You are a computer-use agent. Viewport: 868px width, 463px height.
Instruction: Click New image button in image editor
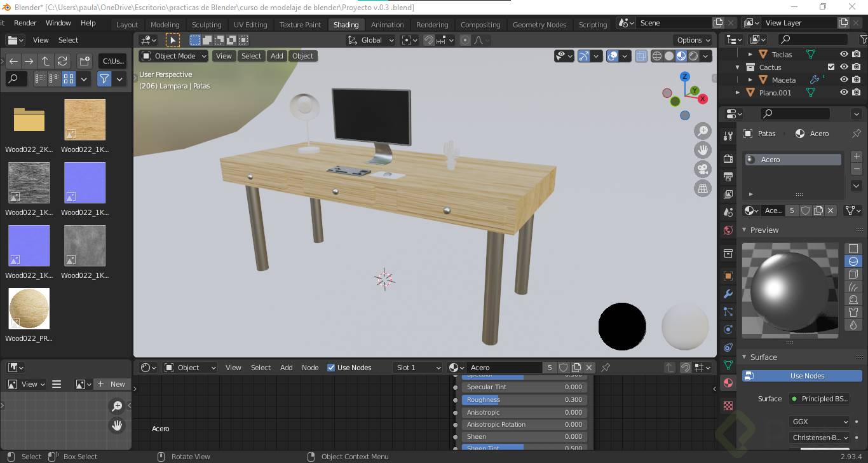112,384
